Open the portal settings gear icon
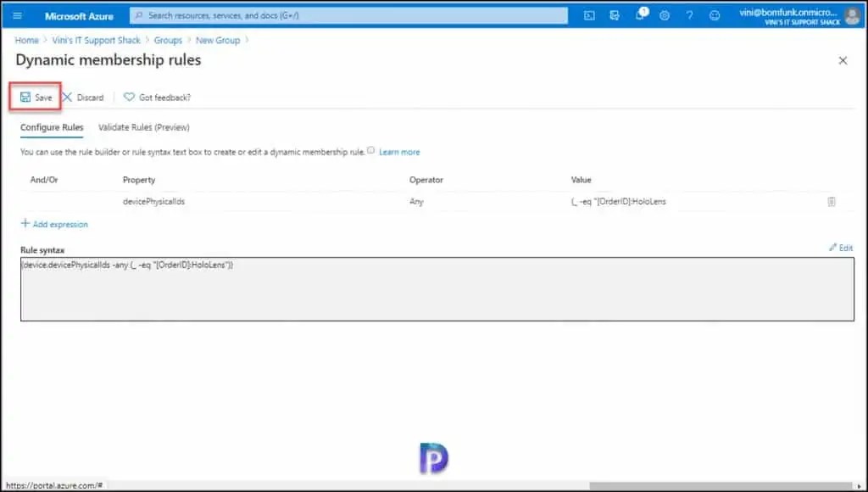Image resolution: width=868 pixels, height=492 pixels. coord(665,14)
